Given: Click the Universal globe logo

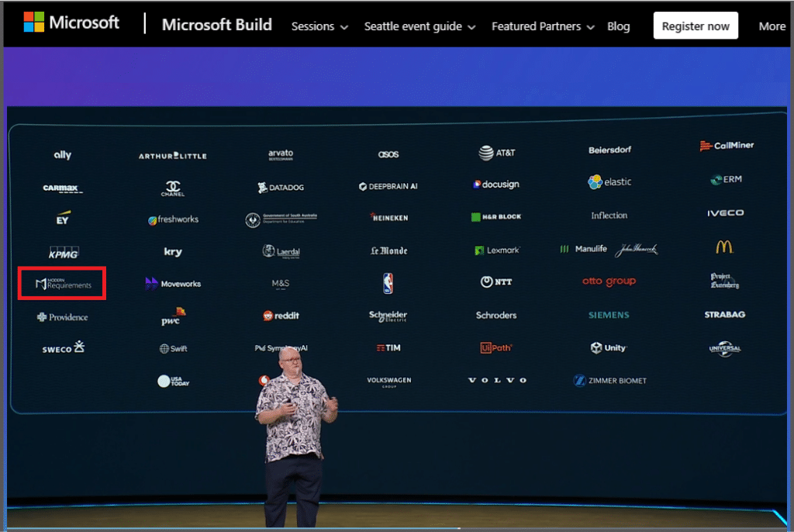Looking at the screenshot, I should (x=725, y=348).
